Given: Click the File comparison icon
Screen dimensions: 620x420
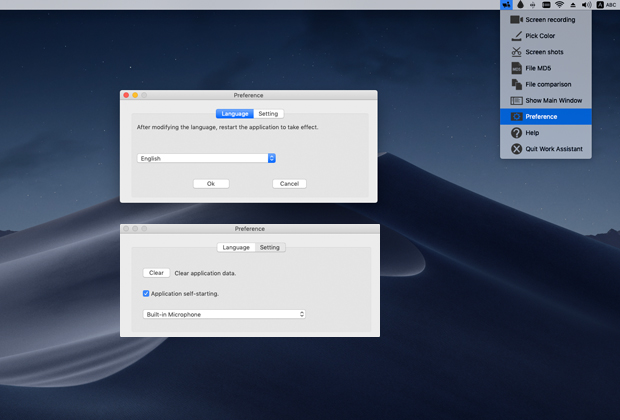Looking at the screenshot, I should click(x=516, y=84).
